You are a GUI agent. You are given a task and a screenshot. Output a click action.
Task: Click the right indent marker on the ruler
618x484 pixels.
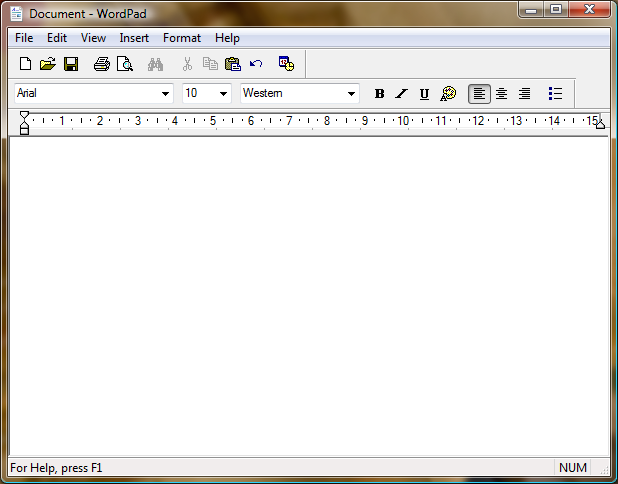point(600,124)
